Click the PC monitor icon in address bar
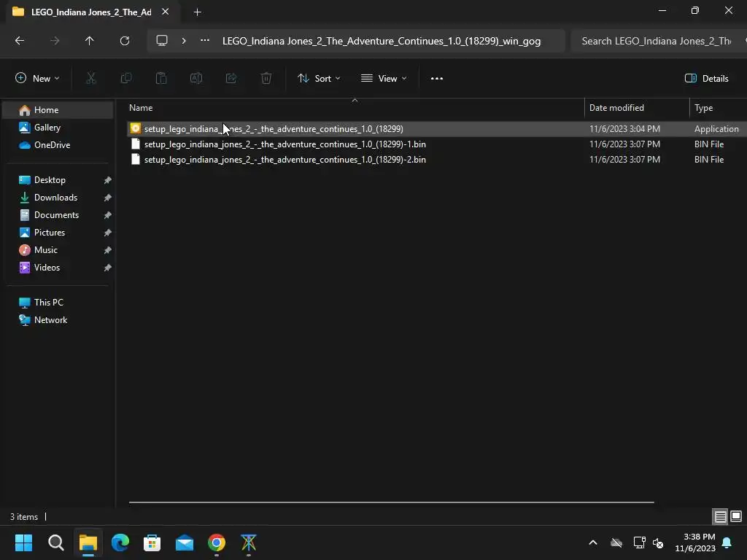This screenshot has width=747, height=560. coord(162,41)
